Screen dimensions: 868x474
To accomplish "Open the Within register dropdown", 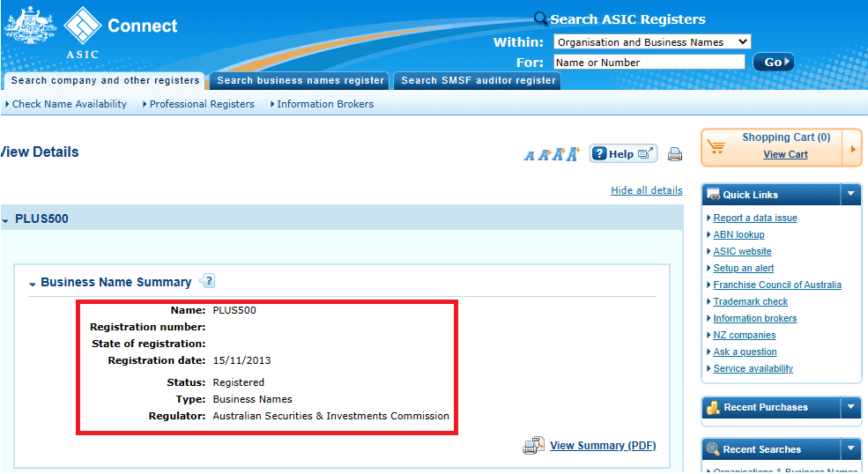I will (x=652, y=42).
